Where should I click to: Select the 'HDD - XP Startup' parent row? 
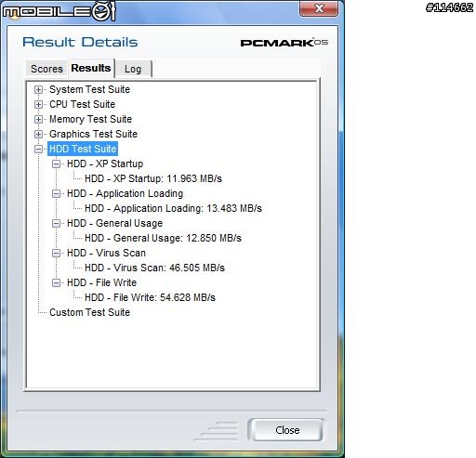(105, 164)
